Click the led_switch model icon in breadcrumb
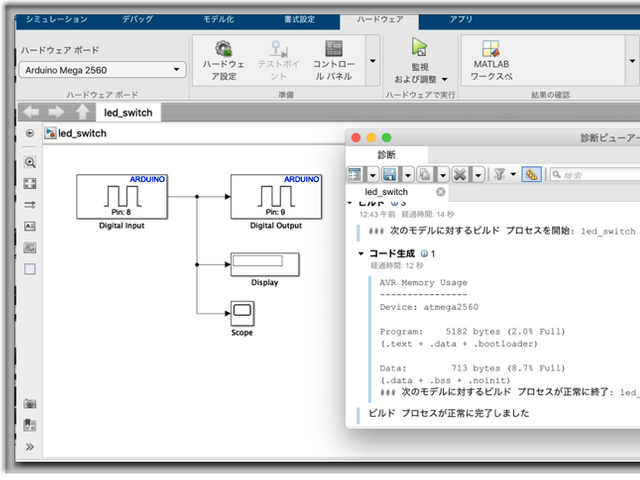The width and height of the screenshot is (640, 480). (50, 133)
